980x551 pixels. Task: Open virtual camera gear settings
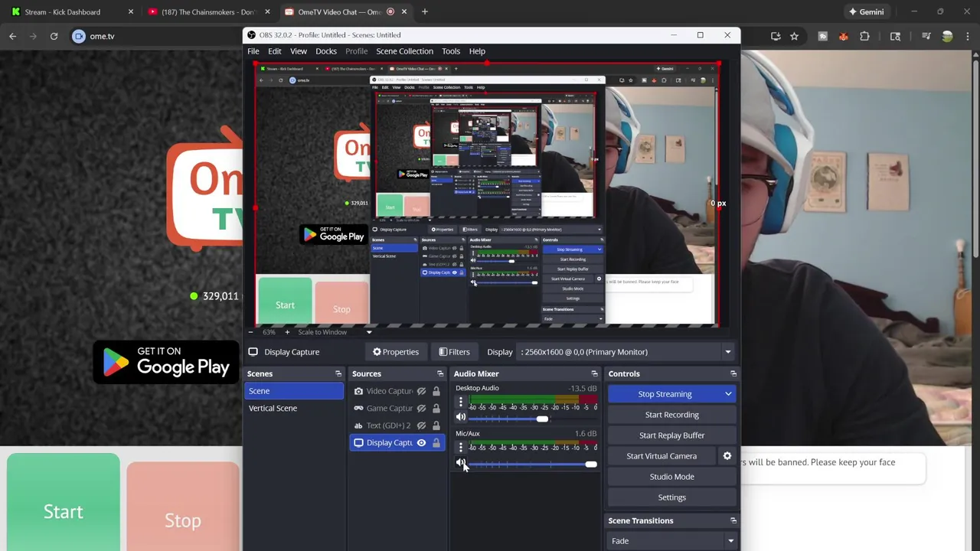[727, 456]
